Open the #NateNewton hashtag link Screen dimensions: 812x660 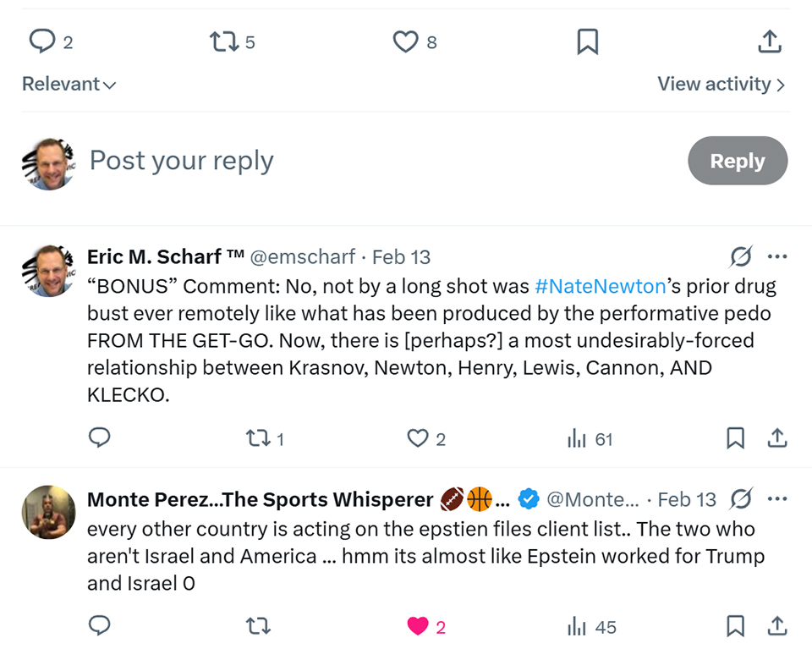click(x=601, y=286)
